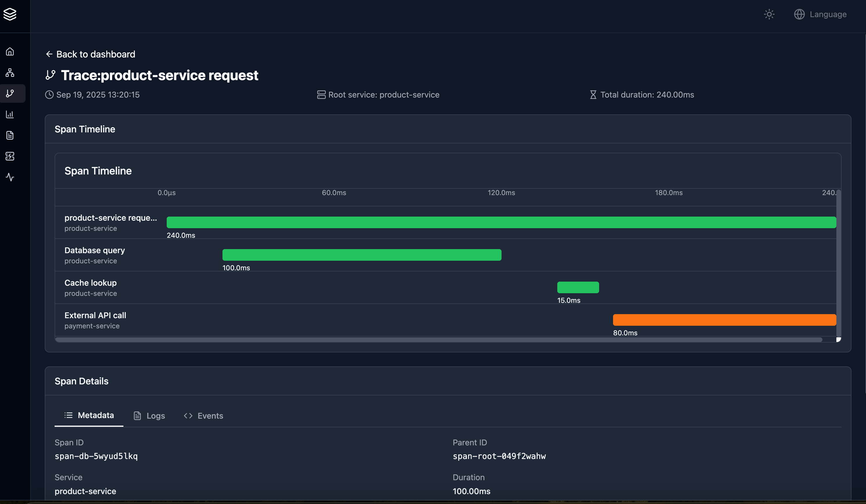This screenshot has height=504, width=866.
Task: Toggle light theme with sun icon
Action: (x=769, y=15)
